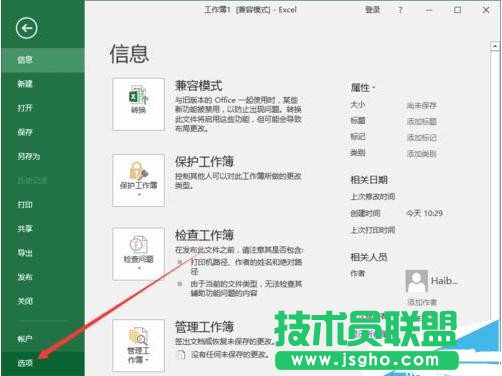Screen dimensions: 502x376
Task: Select 信息 in the sidebar
Action: [x=43, y=60]
